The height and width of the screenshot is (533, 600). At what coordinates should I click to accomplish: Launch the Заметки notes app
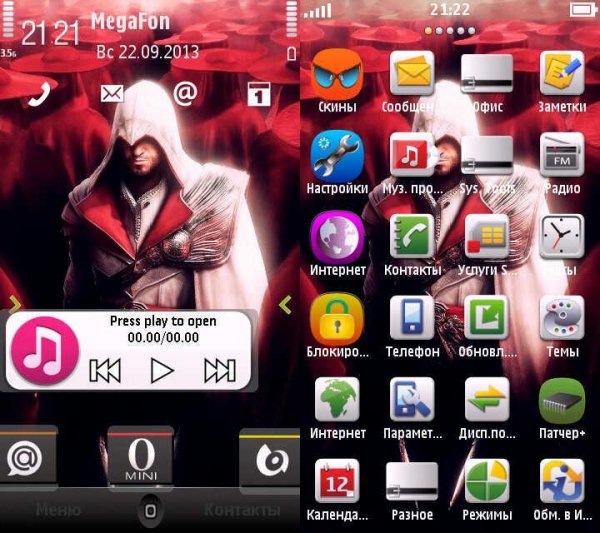pyautogui.click(x=562, y=74)
